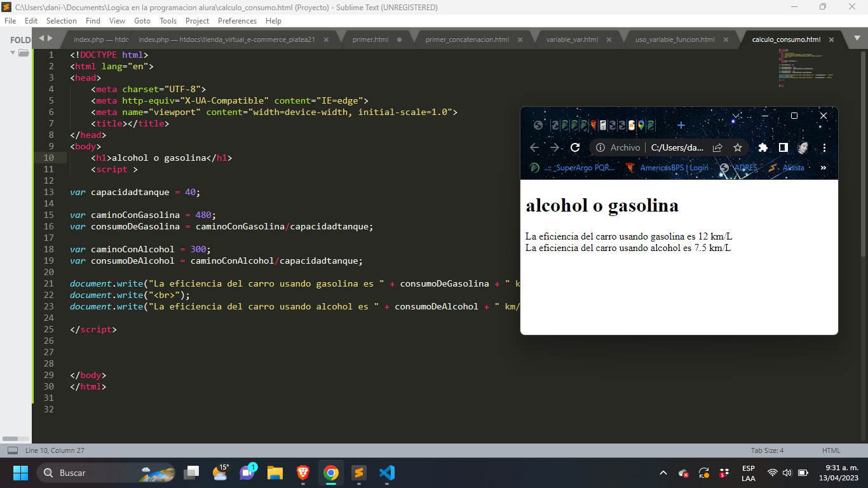Screen dimensions: 868x488
Task: Show more bookmarks with the » chevron
Action: (x=824, y=168)
